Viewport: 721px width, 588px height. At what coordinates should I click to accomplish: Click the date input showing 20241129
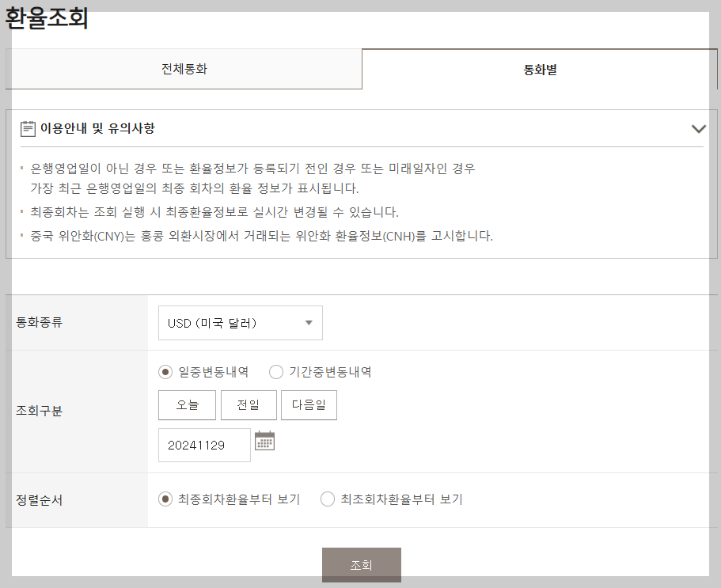click(203, 445)
